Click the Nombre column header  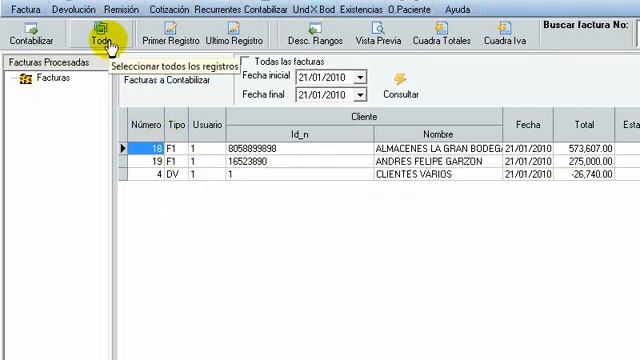coord(438,134)
